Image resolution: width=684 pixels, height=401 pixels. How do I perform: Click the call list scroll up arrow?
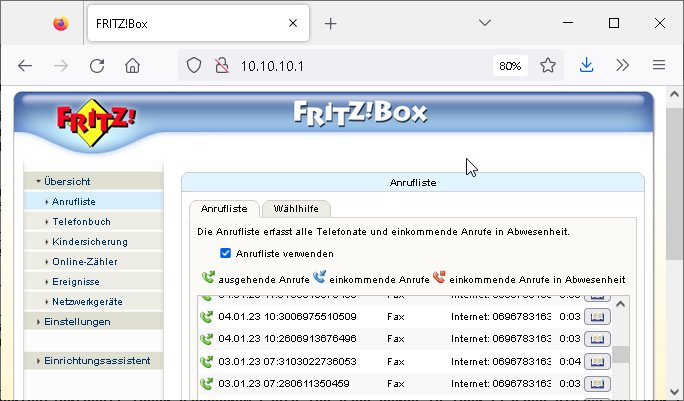(621, 304)
